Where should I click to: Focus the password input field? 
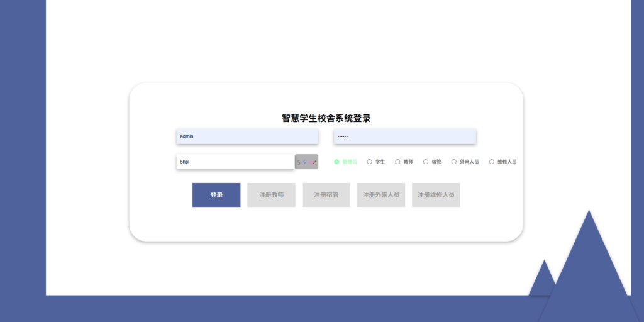404,136
